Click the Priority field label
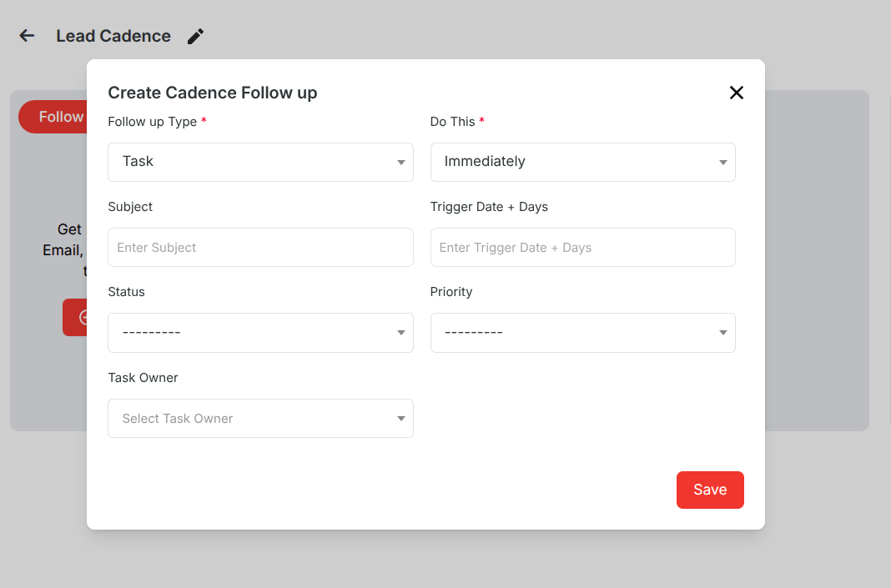891x588 pixels. click(x=451, y=292)
